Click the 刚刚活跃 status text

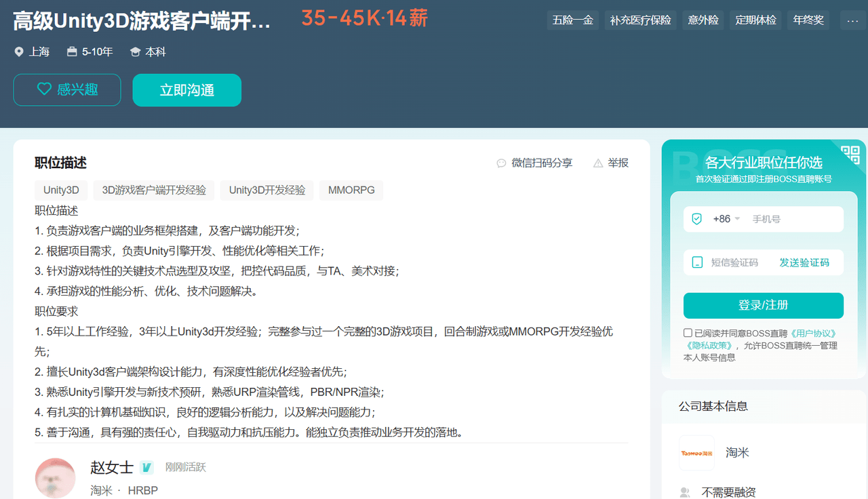pos(185,467)
